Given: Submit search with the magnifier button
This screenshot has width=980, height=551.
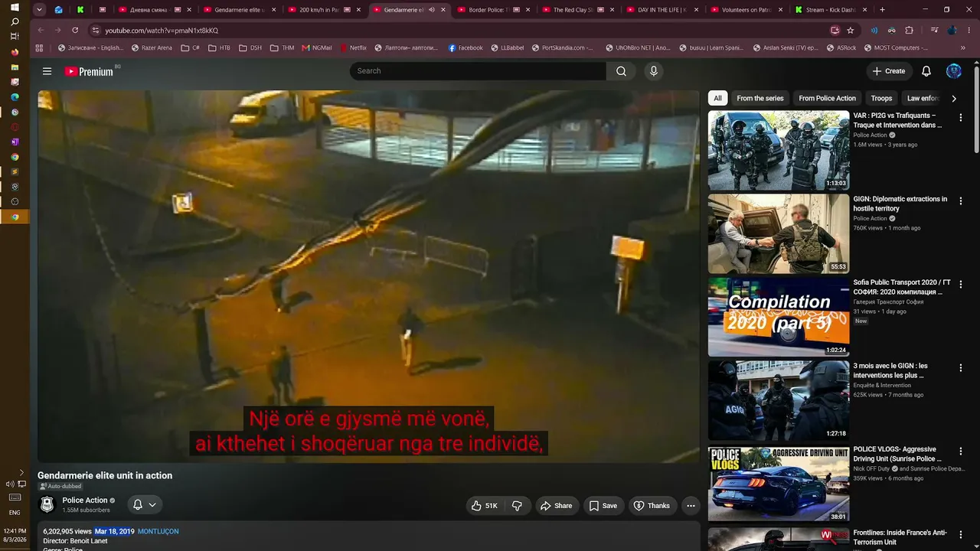Looking at the screenshot, I should pos(621,71).
